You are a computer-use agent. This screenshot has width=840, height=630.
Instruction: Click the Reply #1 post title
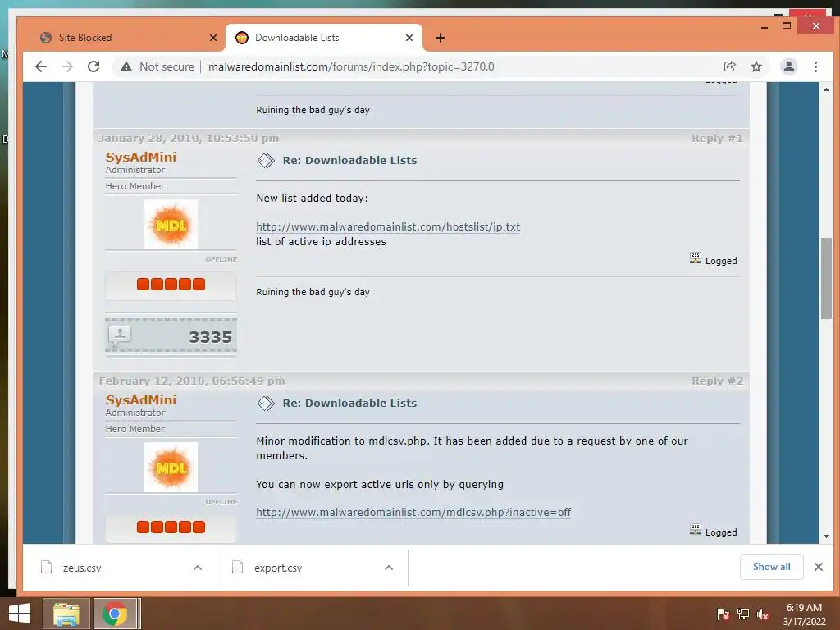coord(349,160)
